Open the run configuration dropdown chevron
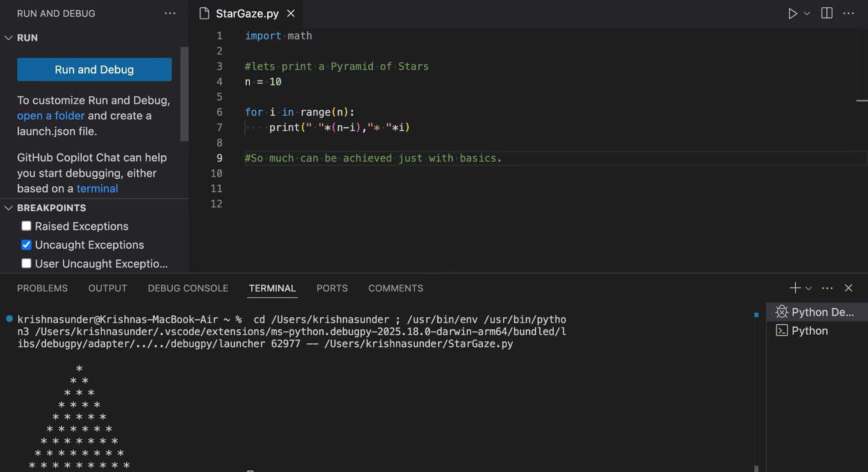 pyautogui.click(x=807, y=13)
